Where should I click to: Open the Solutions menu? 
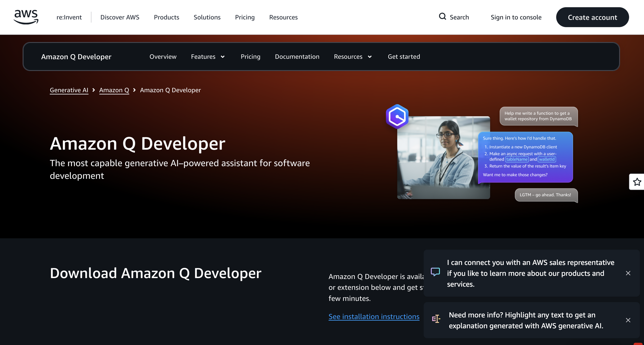207,17
